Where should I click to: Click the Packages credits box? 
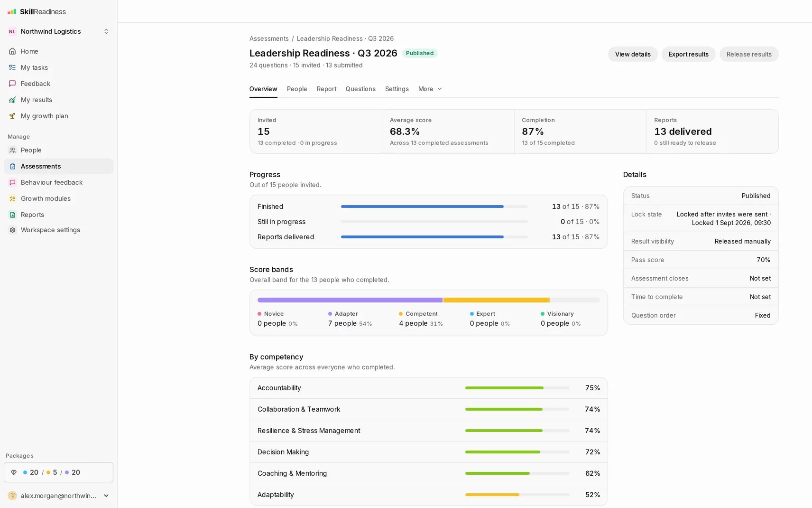pyautogui.click(x=59, y=472)
